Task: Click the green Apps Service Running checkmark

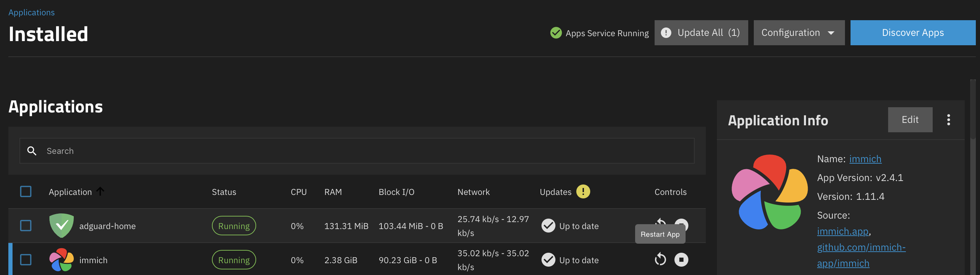Action: 556,33
